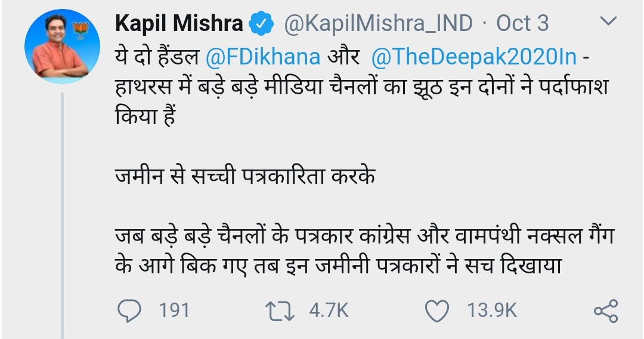Click the reply speech bubble icon
Screen dimensions: 644x339
(x=127, y=310)
